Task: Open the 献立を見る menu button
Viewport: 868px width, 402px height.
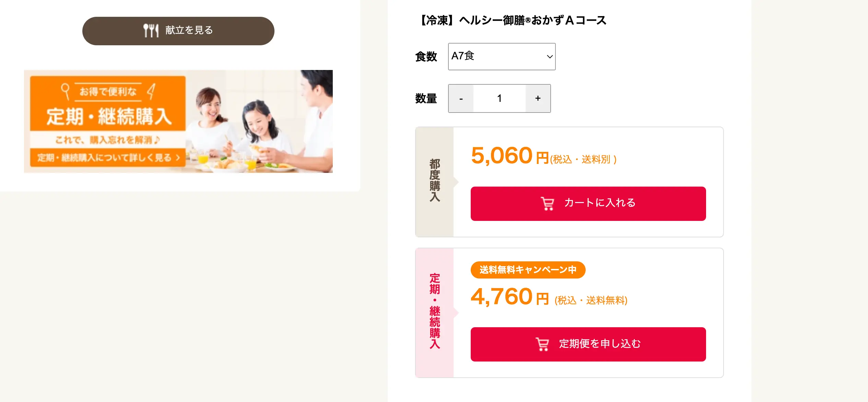Action: (x=178, y=31)
